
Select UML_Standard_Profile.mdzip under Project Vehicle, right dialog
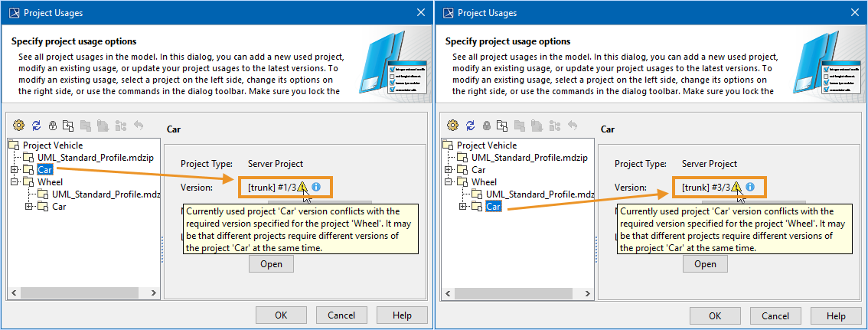tap(529, 157)
